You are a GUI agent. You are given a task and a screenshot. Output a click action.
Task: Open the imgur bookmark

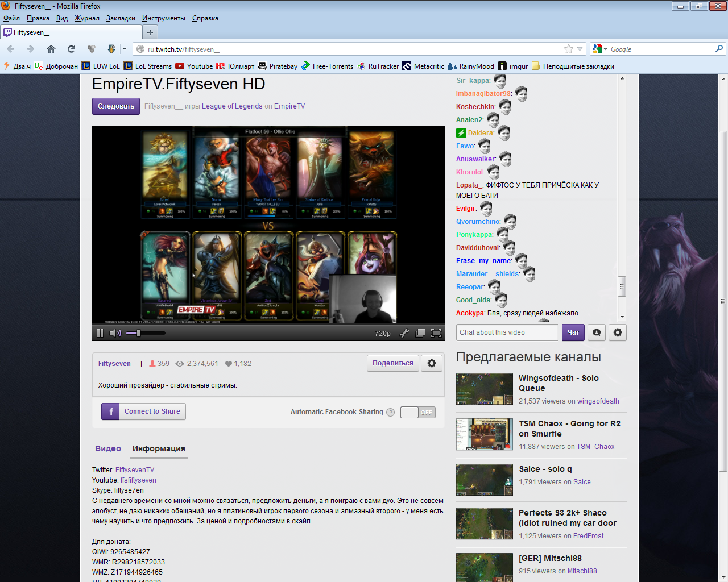click(513, 66)
